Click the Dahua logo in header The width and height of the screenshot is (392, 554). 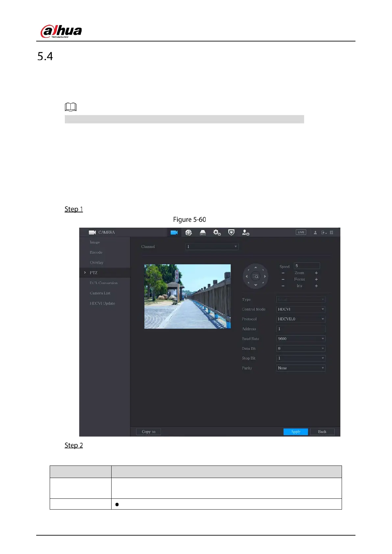(x=61, y=31)
